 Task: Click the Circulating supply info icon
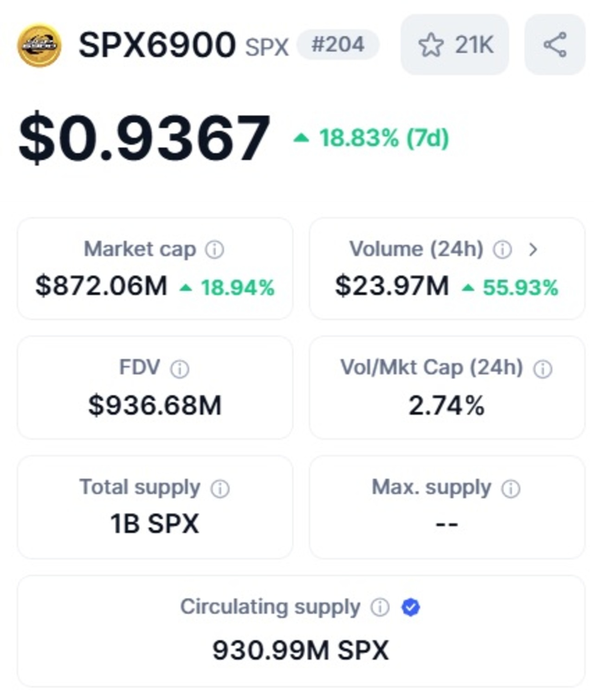380,607
